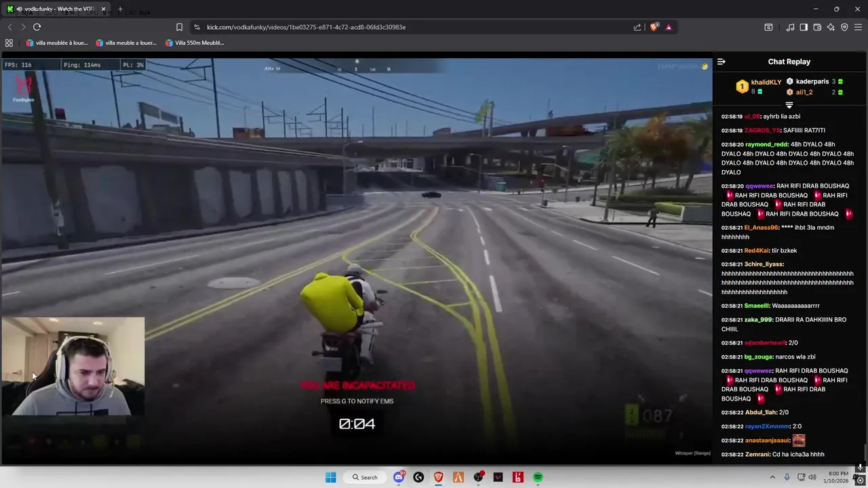Open Discord from the taskbar
The width and height of the screenshot is (868, 488).
coord(399,477)
